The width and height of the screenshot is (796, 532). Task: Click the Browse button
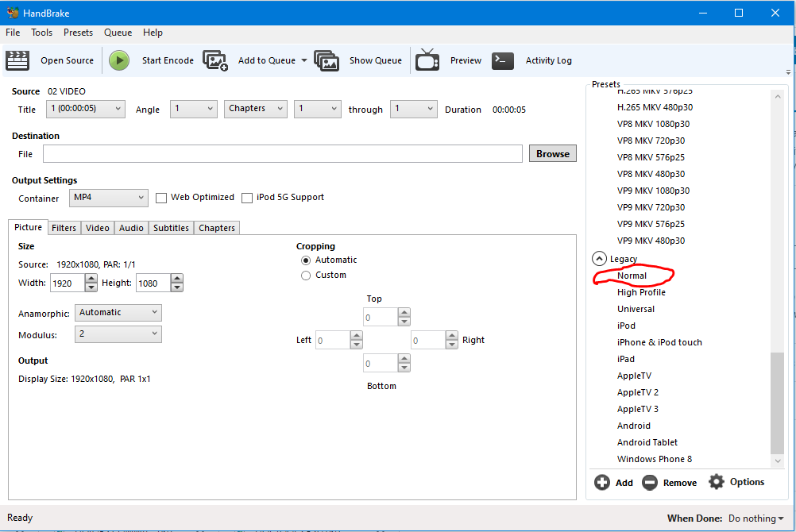point(553,154)
